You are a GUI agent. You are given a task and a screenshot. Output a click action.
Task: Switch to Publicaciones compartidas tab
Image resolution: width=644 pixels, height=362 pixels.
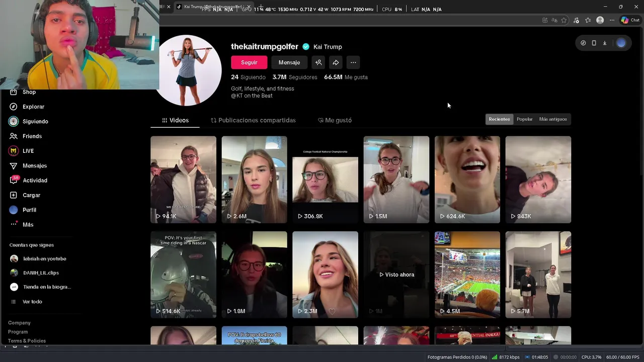[x=253, y=120]
